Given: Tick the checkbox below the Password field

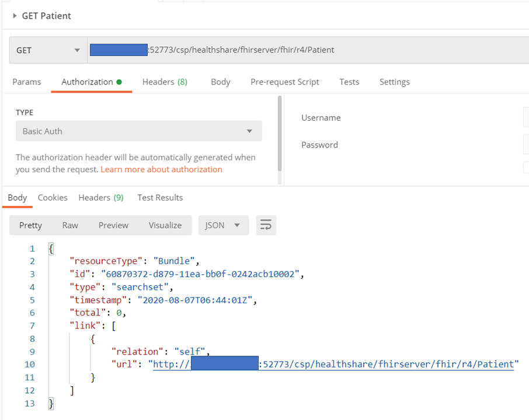Looking at the screenshot, I should [x=526, y=168].
